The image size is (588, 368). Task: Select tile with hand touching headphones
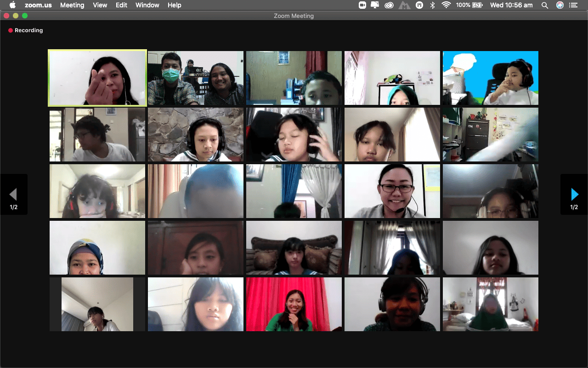[294, 135]
